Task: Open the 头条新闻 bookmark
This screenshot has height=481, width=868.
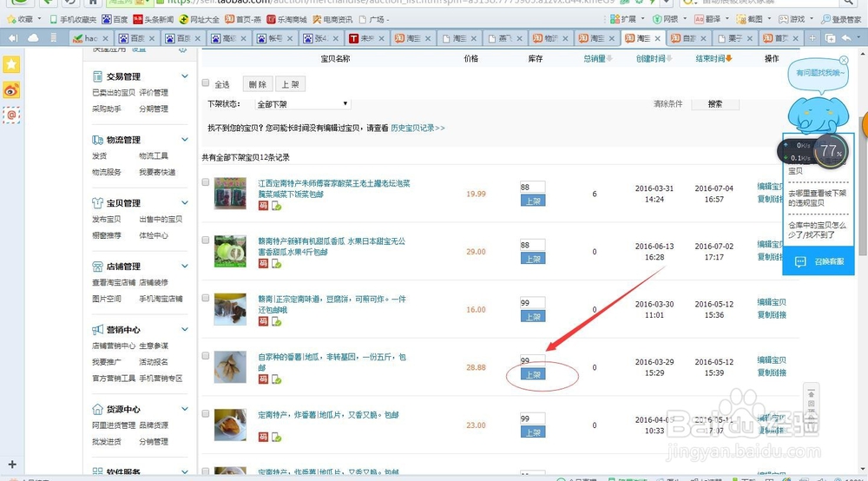Action: point(154,19)
